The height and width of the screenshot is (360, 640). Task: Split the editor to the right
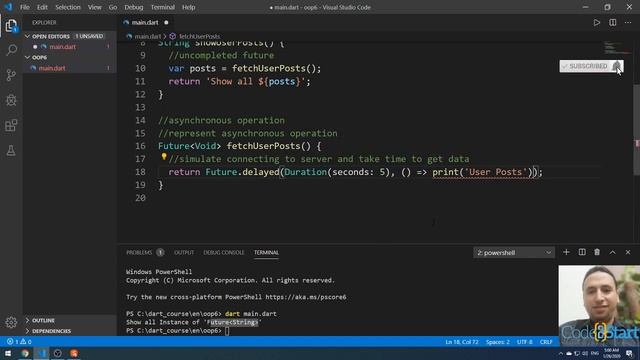point(613,22)
